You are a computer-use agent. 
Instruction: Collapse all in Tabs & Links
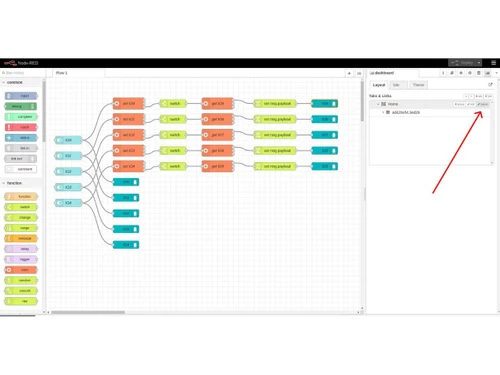pos(466,96)
